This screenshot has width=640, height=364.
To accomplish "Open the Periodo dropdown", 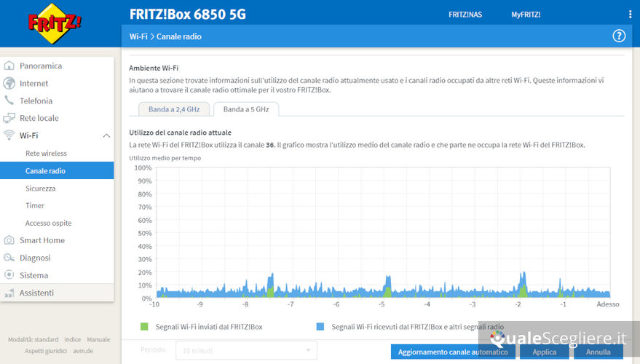I will (x=246, y=351).
